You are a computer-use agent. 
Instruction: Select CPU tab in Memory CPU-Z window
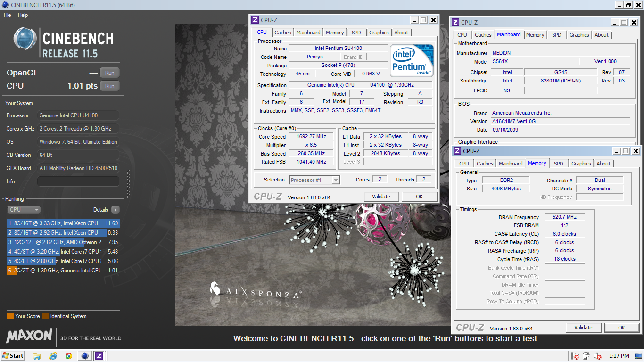coord(464,164)
